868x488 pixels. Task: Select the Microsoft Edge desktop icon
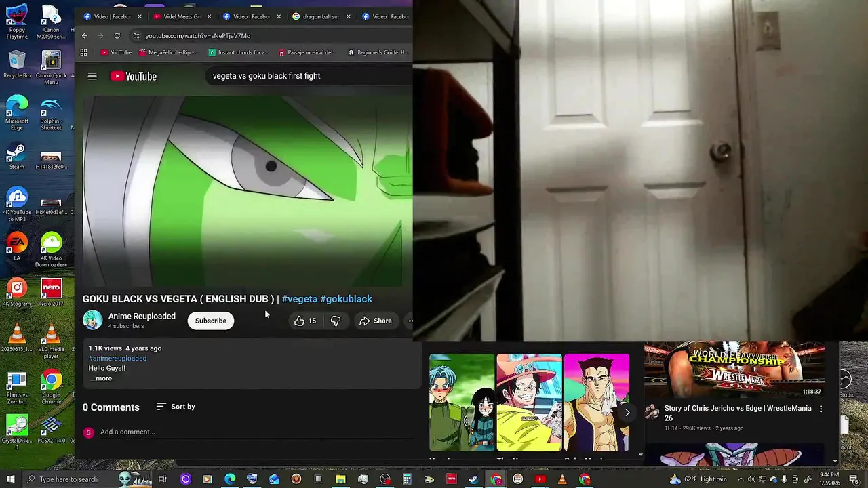point(17,113)
